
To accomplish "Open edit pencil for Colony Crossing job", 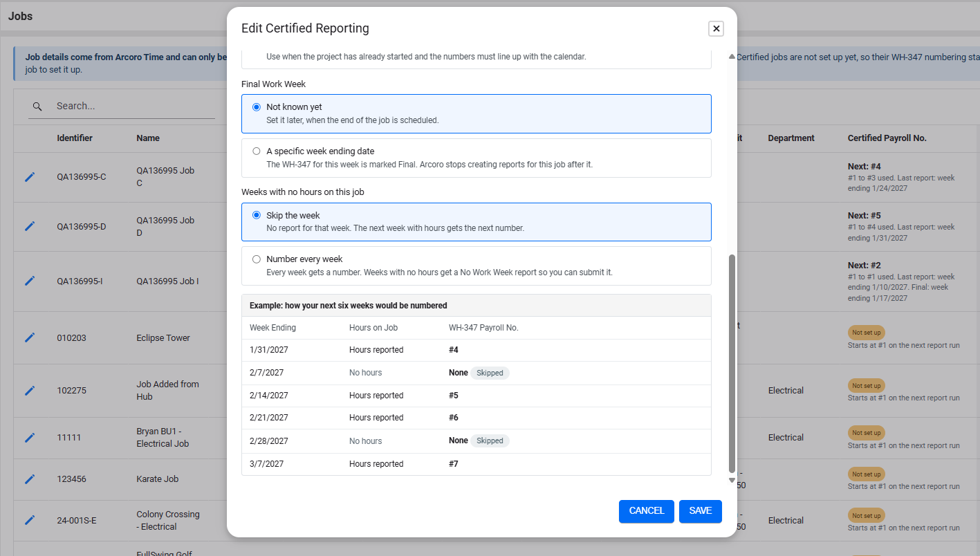I will point(30,520).
